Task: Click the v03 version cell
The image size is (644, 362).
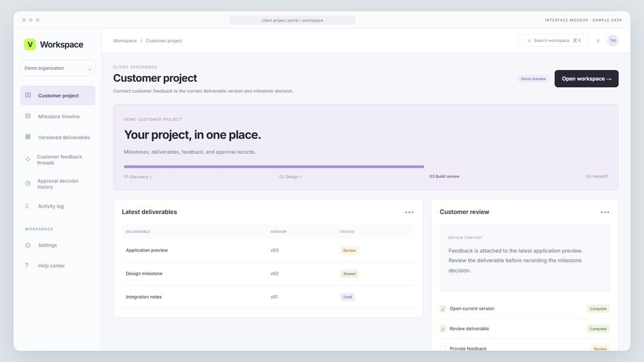Action: [x=275, y=250]
